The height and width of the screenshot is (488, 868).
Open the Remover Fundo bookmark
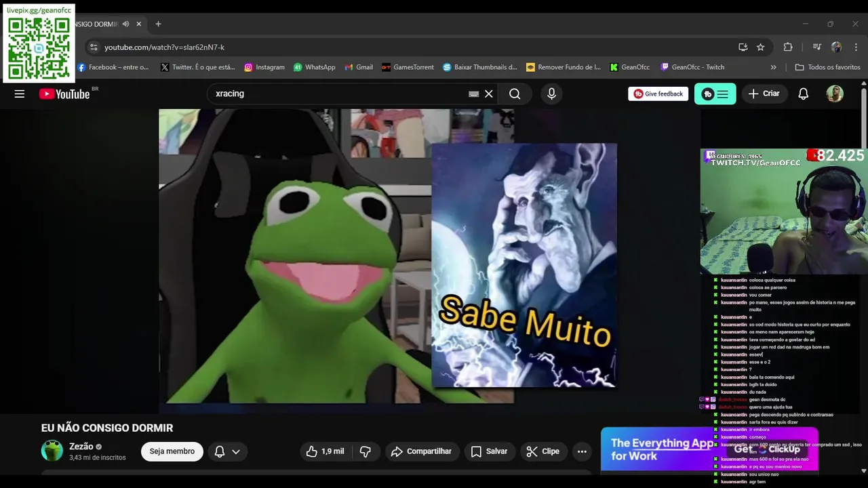564,67
